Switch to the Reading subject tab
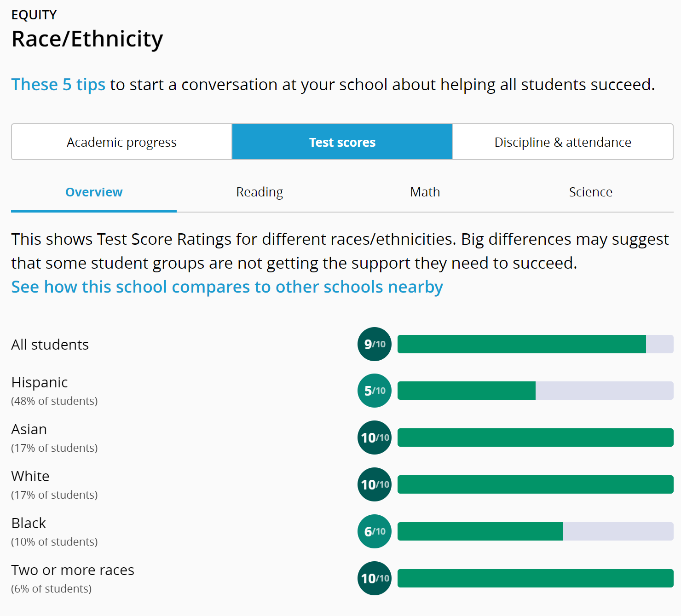 click(260, 192)
